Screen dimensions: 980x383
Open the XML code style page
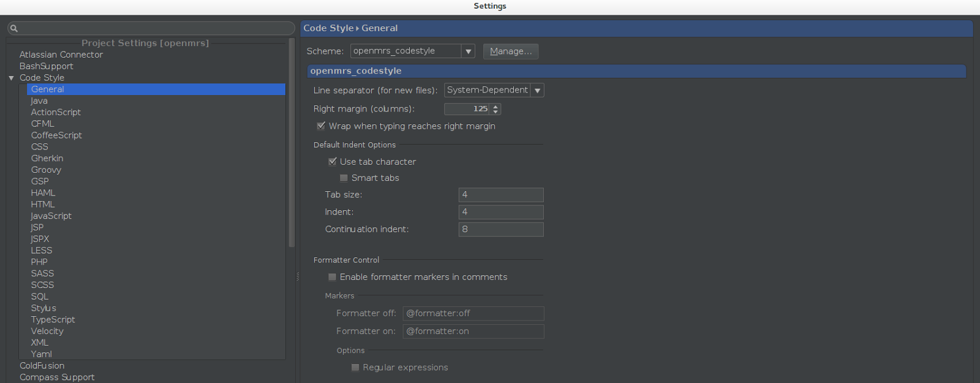click(x=40, y=343)
